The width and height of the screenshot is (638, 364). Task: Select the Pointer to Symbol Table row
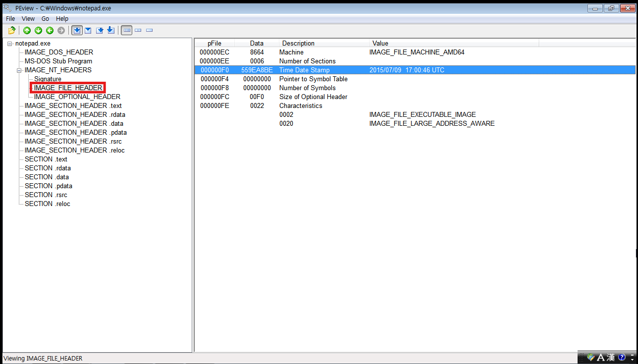pyautogui.click(x=415, y=79)
